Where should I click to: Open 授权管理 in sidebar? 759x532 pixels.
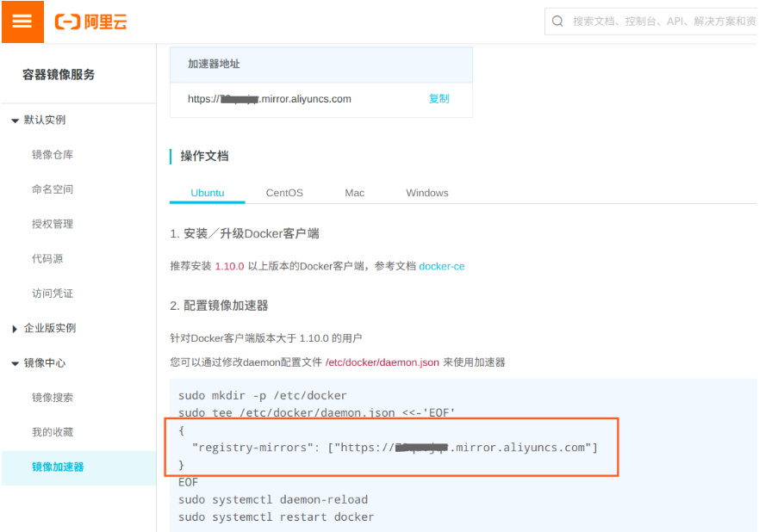[53, 224]
